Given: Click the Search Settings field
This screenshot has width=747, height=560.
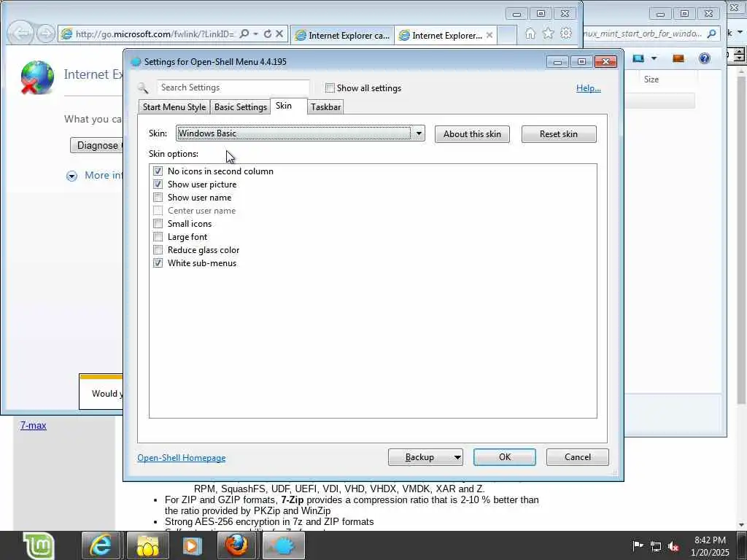Looking at the screenshot, I should click(233, 87).
